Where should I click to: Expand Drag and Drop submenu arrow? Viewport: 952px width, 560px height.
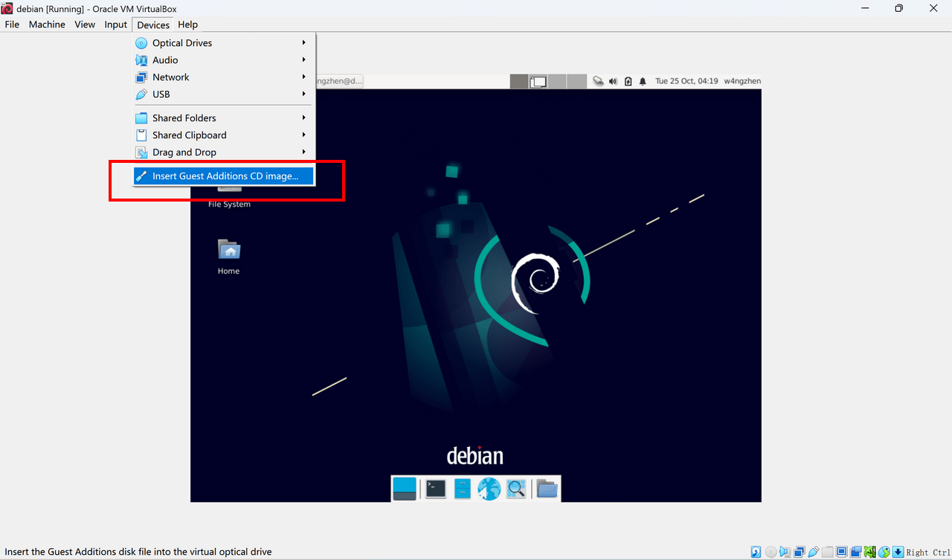click(304, 152)
